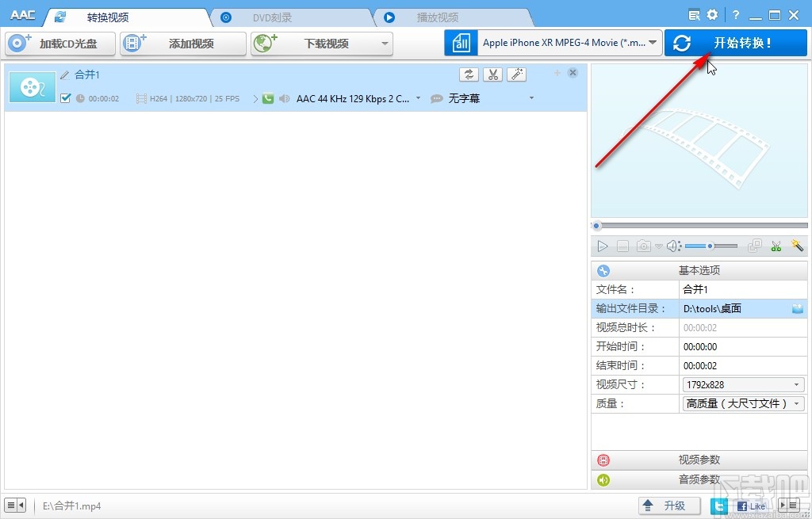Open the 音频参数 panel icon
This screenshot has height=519, width=812.
pyautogui.click(x=603, y=479)
